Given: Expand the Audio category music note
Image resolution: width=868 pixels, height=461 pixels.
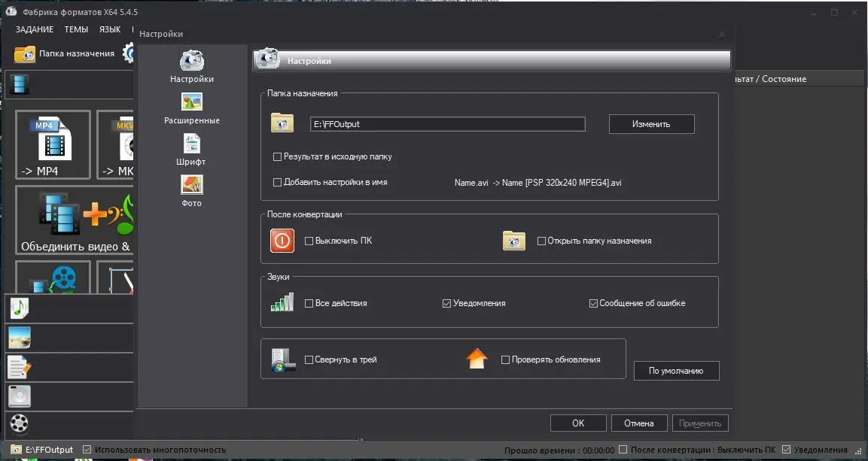Looking at the screenshot, I should pyautogui.click(x=20, y=308).
